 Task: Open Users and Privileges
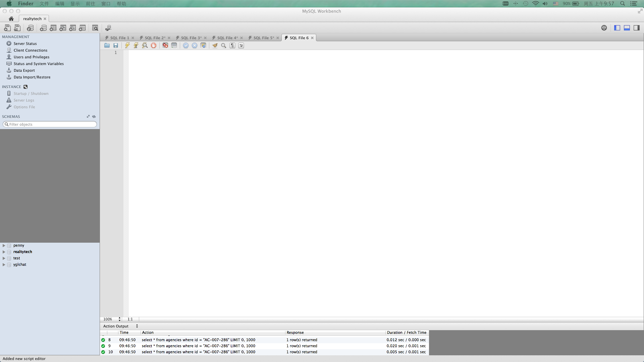coord(32,57)
